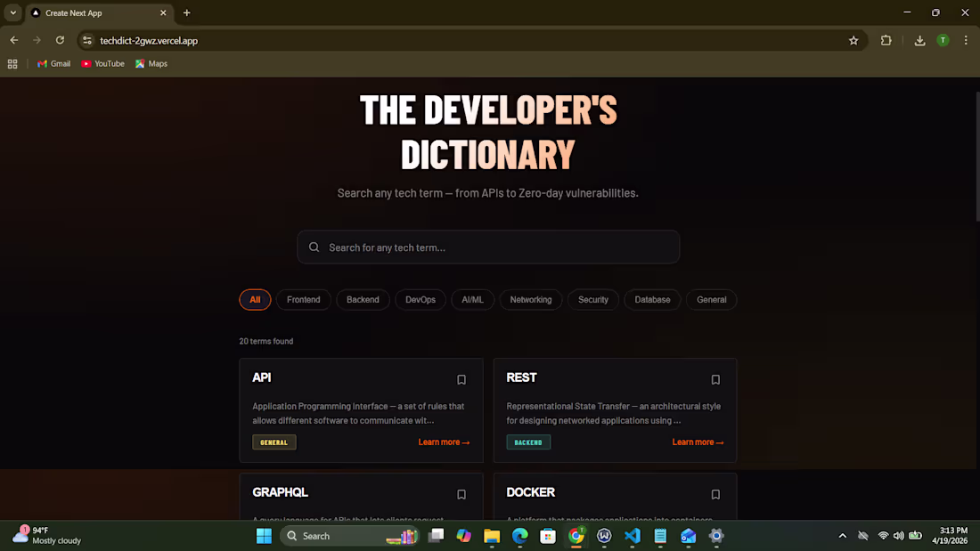Open the Downloads icon in the toolbar
The image size is (980, 551).
point(919,40)
